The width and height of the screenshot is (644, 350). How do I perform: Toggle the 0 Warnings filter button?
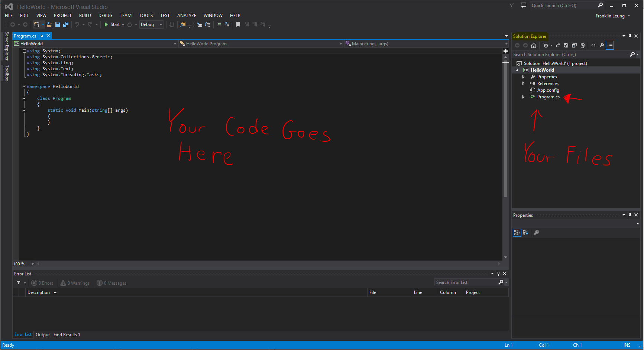tap(75, 283)
